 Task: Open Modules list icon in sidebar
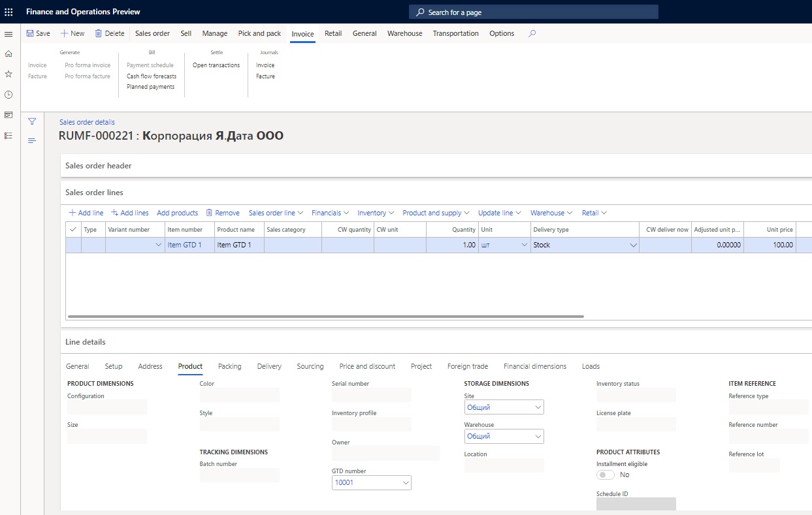pos(8,135)
